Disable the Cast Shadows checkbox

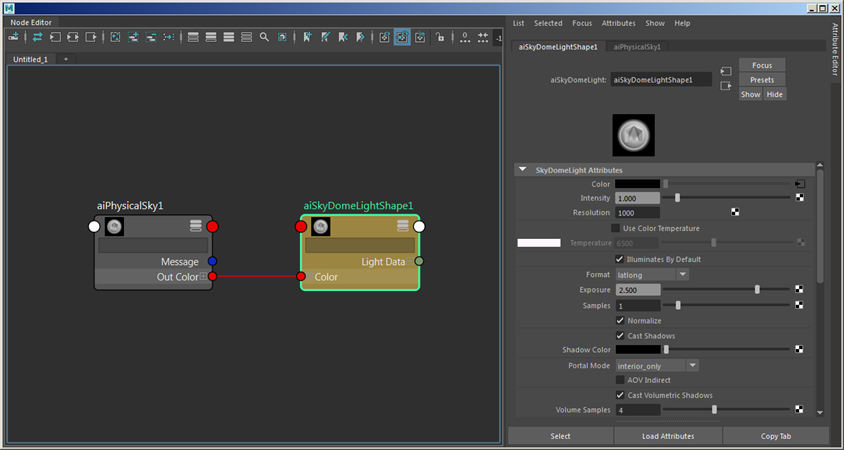pyautogui.click(x=620, y=335)
